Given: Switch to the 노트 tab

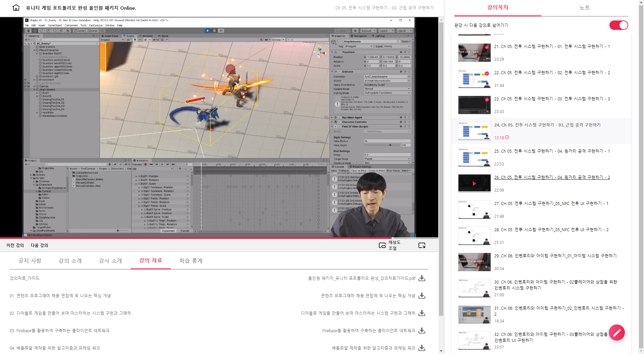Looking at the screenshot, I should (x=585, y=8).
